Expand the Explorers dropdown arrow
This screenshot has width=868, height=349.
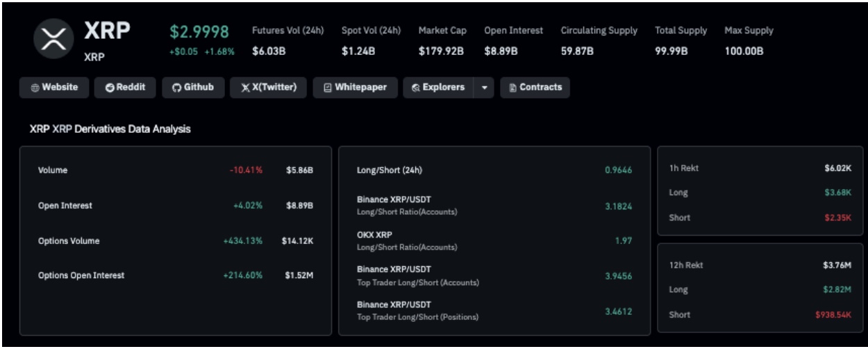484,88
